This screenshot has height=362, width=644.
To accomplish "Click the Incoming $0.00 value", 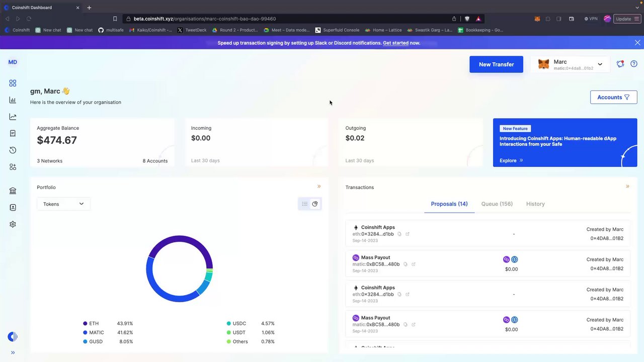I will pyautogui.click(x=201, y=138).
